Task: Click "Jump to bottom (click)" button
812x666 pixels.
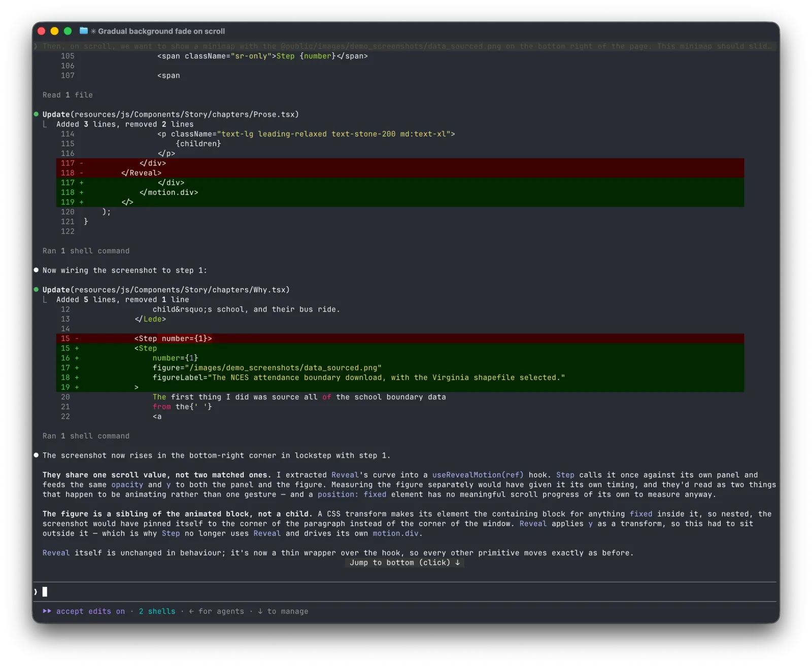Action: [404, 563]
